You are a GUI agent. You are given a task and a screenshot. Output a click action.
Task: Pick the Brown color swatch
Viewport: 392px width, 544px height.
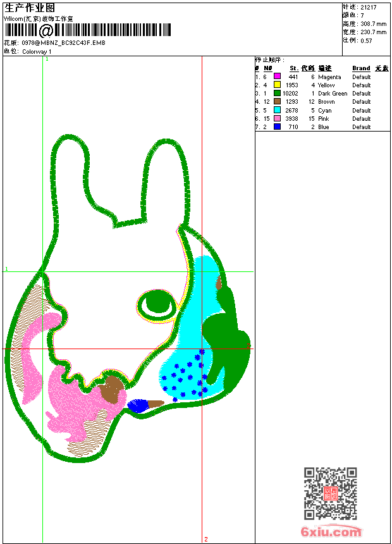click(x=277, y=101)
